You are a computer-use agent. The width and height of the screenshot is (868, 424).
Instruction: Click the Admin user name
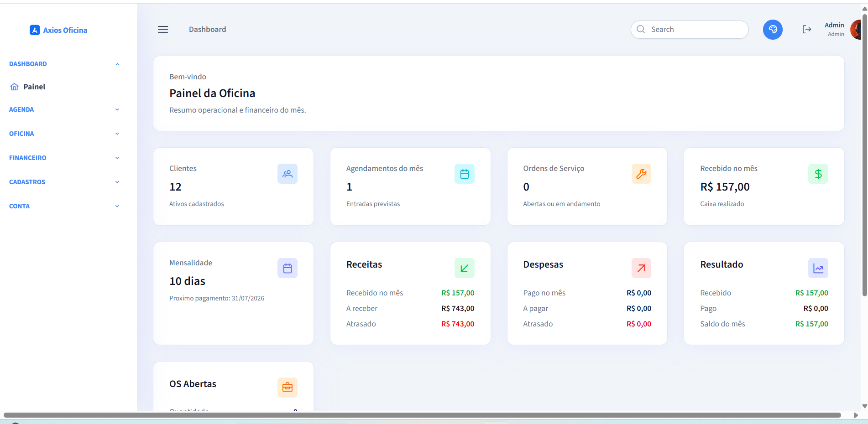click(x=834, y=25)
